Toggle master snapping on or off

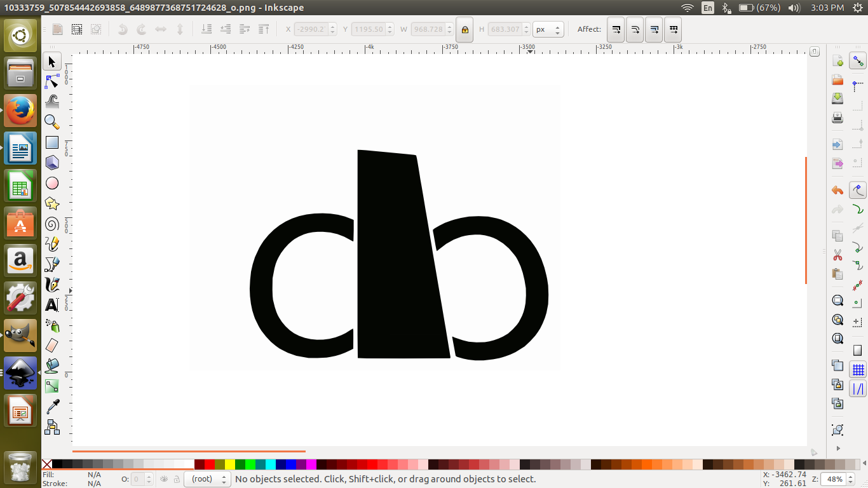tap(858, 61)
